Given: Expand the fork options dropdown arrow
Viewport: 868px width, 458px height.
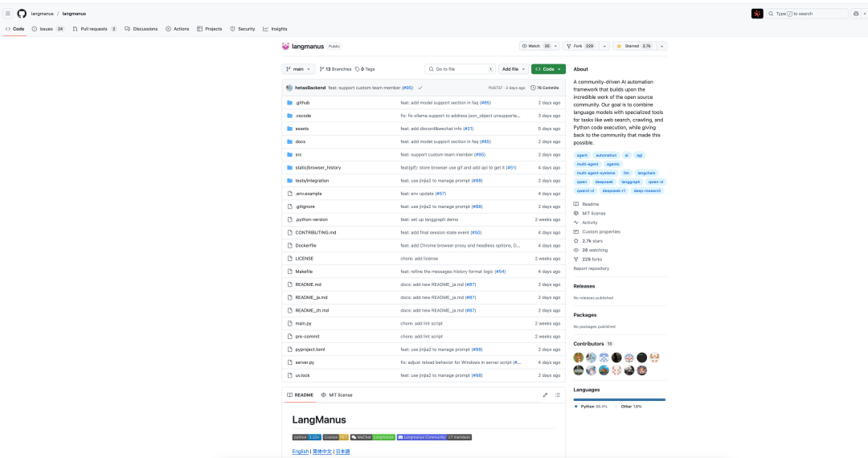Looking at the screenshot, I should point(604,47).
